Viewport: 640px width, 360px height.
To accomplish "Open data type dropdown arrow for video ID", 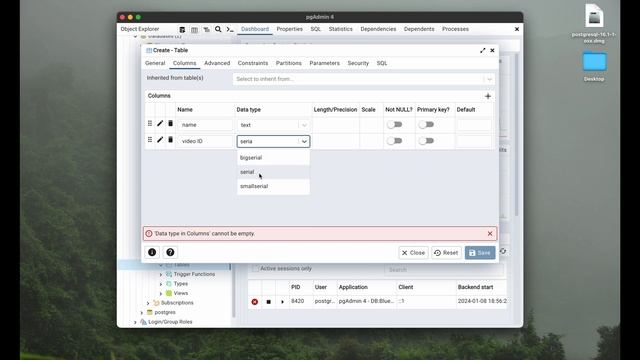I will (x=304, y=141).
